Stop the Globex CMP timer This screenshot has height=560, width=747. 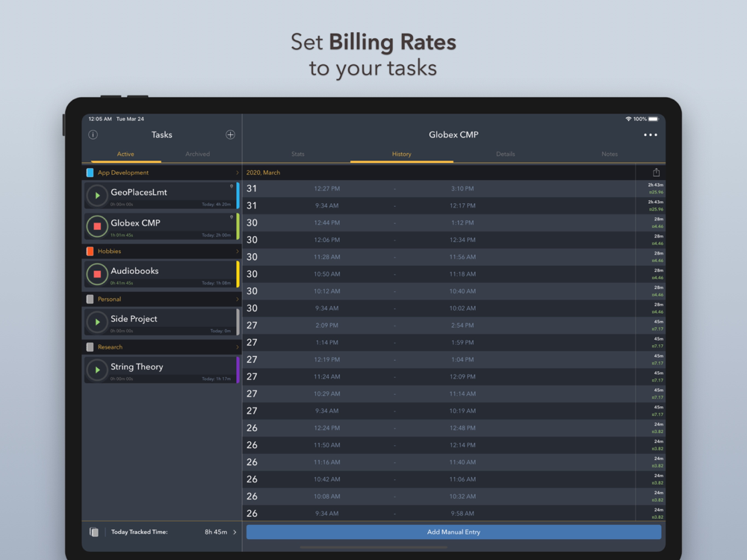click(x=97, y=226)
